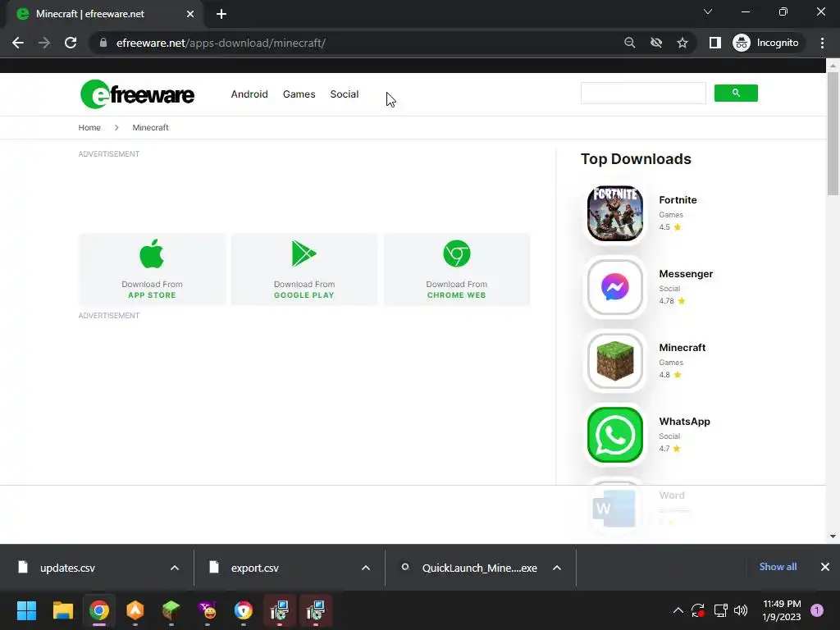Focus the site search input field
This screenshot has width=840, height=630.
click(x=643, y=94)
